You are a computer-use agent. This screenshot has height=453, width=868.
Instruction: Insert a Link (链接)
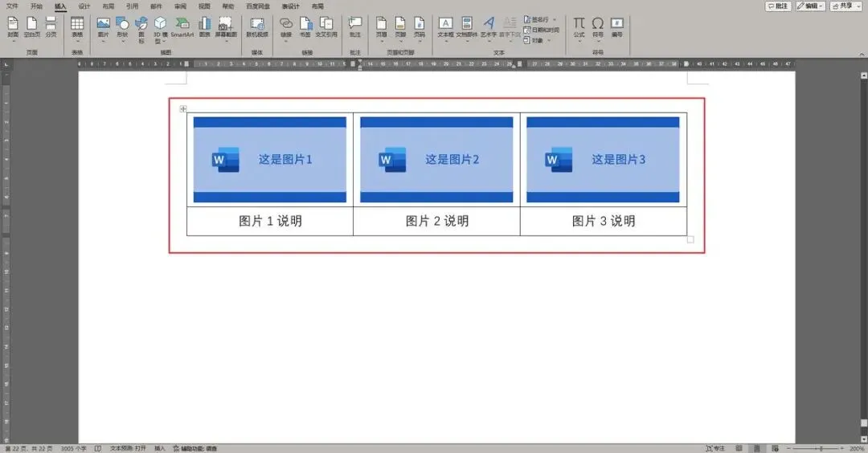285,27
